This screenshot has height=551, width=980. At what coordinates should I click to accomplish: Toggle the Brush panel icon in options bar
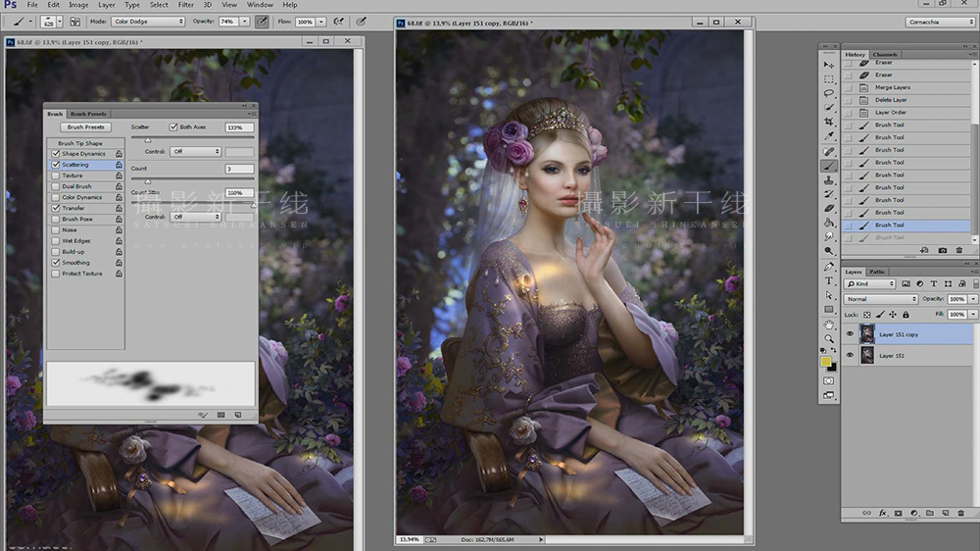coord(75,22)
